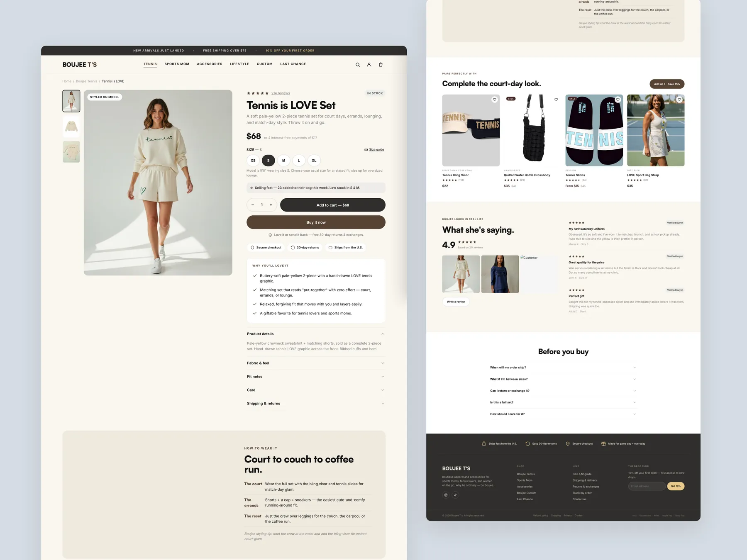747x560 pixels.
Task: Expand the Fabric & feel section
Action: coord(316,363)
